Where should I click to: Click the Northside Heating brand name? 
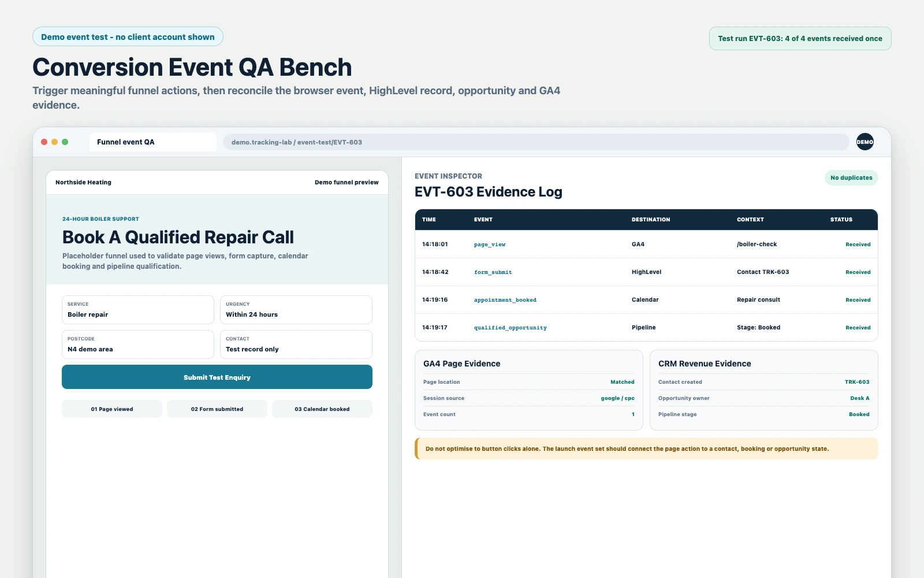[x=83, y=182]
